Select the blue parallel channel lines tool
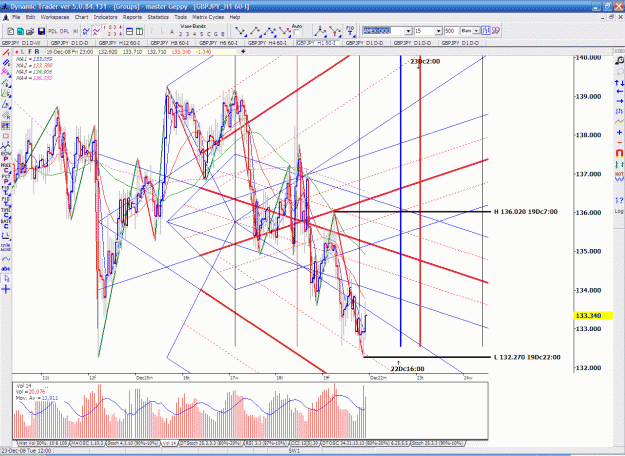This screenshot has width=625, height=456. tap(6, 63)
